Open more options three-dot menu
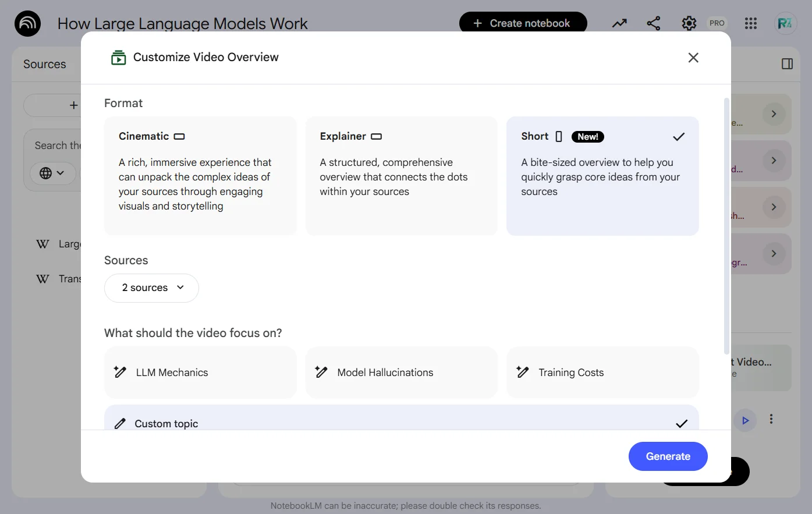 [771, 419]
